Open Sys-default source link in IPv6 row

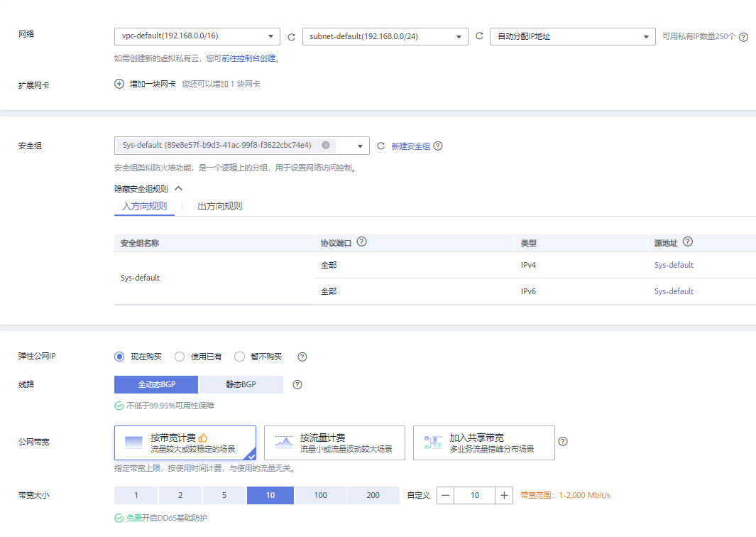(674, 291)
